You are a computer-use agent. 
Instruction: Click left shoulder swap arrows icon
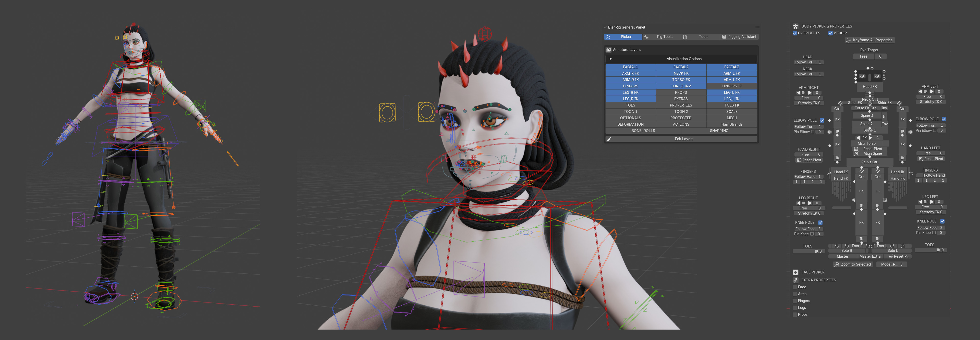[x=899, y=103]
